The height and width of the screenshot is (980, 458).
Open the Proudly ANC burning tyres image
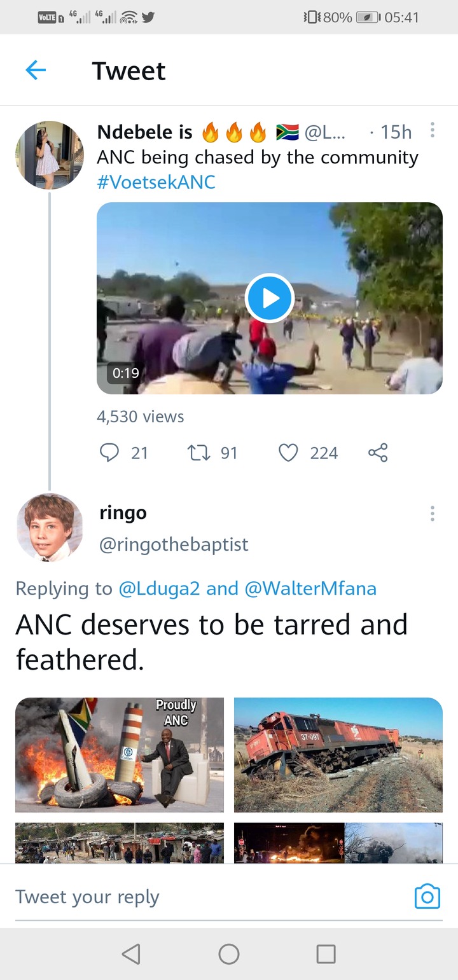point(120,755)
